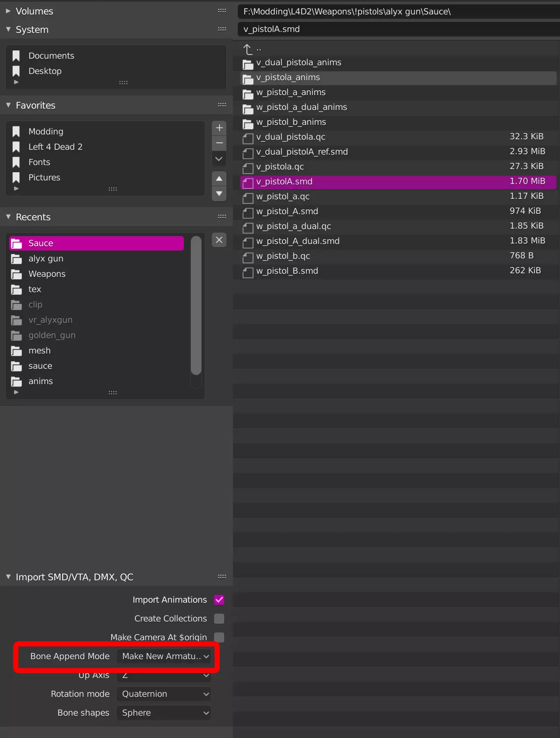This screenshot has height=738, width=560.
Task: Remove selected favorite with minus icon
Action: pos(219,143)
